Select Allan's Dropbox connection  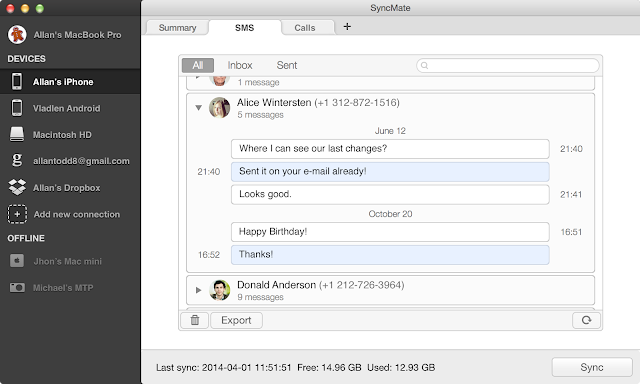pyautogui.click(x=67, y=188)
